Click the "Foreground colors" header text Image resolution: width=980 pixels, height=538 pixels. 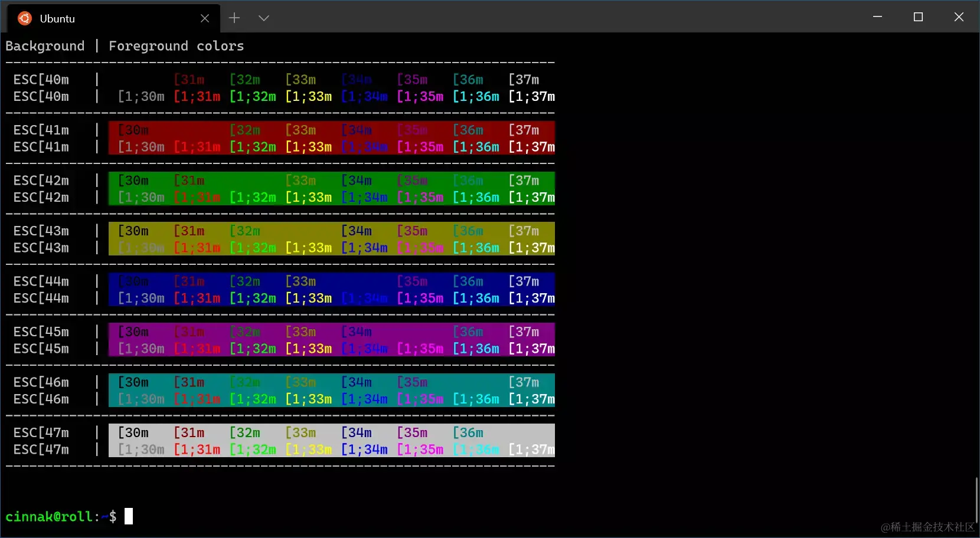tap(176, 46)
